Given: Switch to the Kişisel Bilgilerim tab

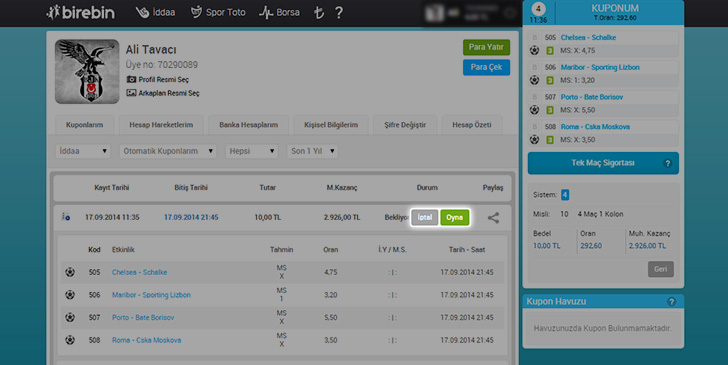Looking at the screenshot, I should (x=331, y=125).
